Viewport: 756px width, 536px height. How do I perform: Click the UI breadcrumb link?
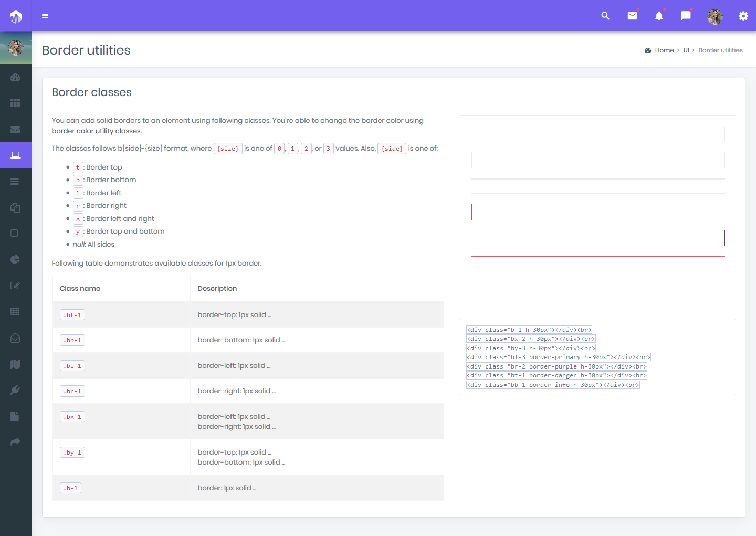686,50
